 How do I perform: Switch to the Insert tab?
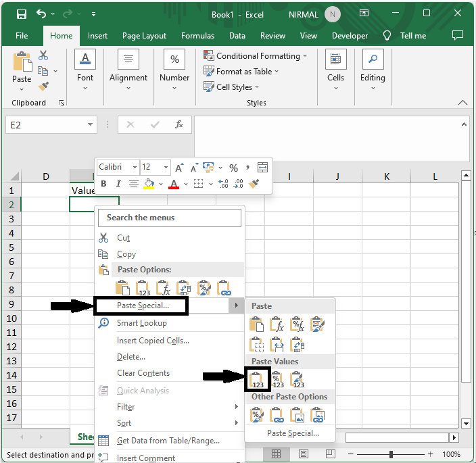97,36
